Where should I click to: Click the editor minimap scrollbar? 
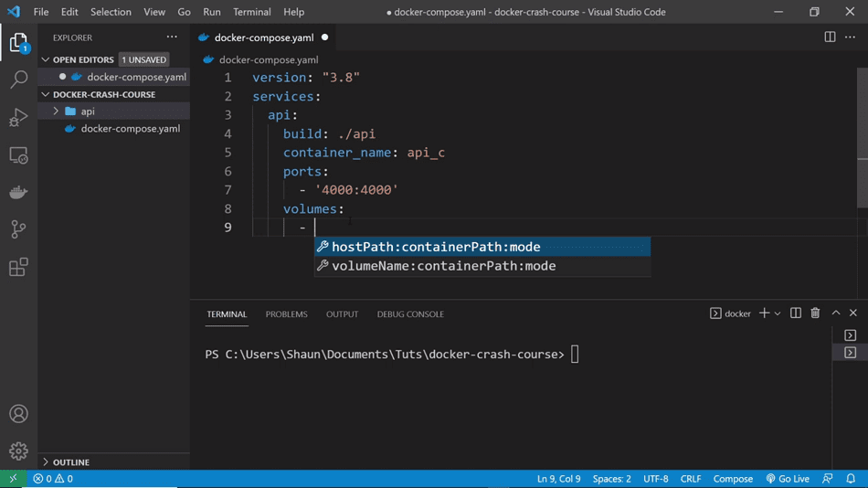[x=862, y=139]
